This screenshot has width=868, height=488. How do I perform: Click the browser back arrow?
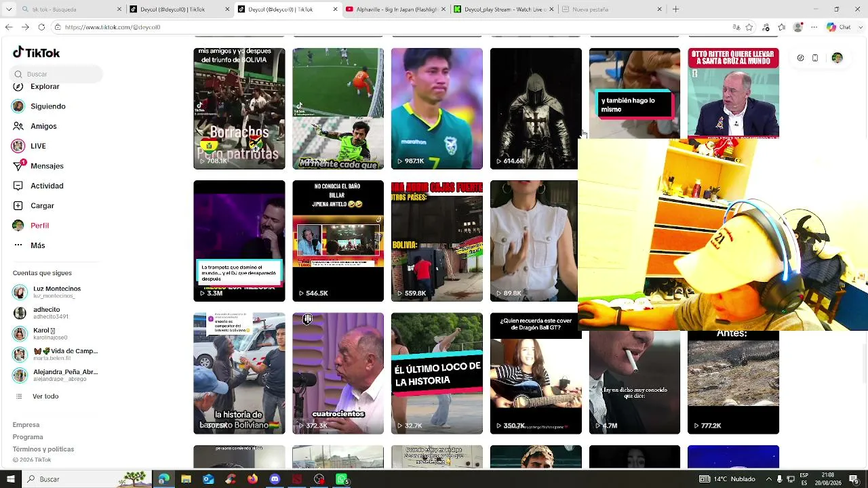click(x=9, y=27)
